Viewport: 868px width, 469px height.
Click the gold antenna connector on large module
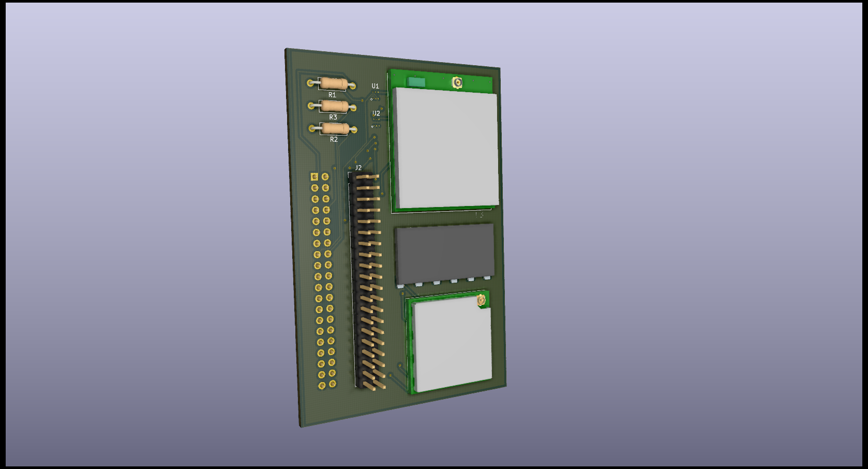point(457,82)
